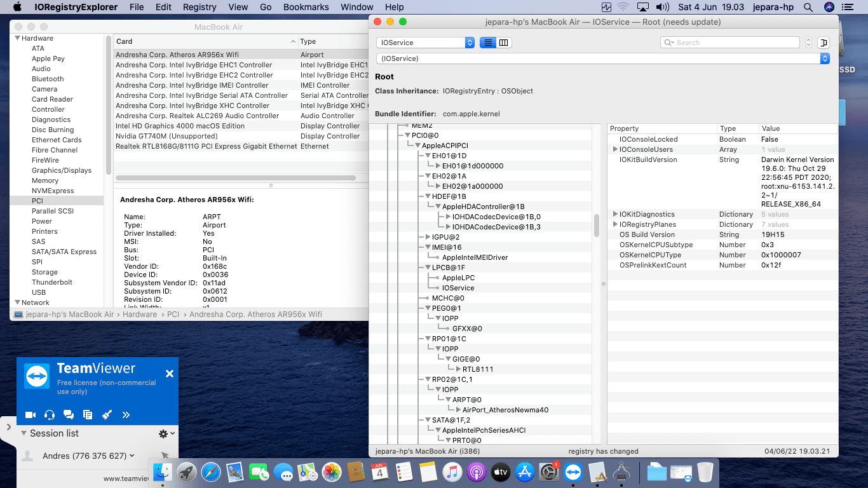Click the TeamViewer session settings gear
The image size is (868, 488).
click(164, 433)
